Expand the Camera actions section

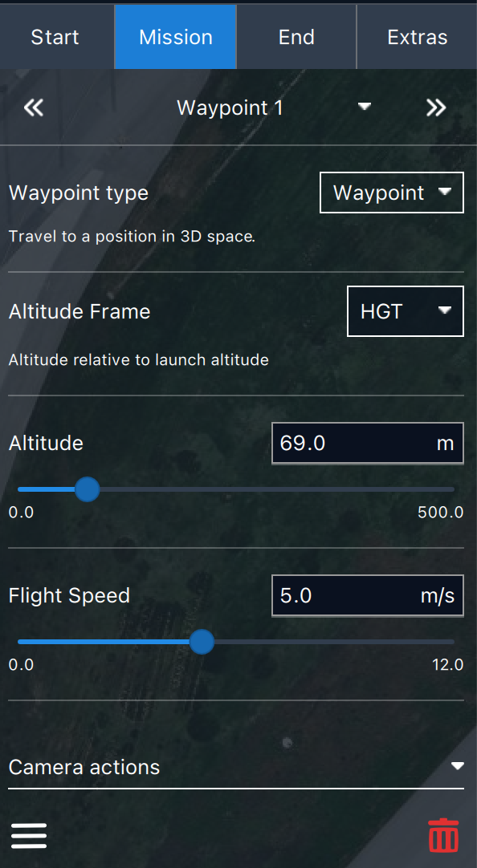[457, 766]
